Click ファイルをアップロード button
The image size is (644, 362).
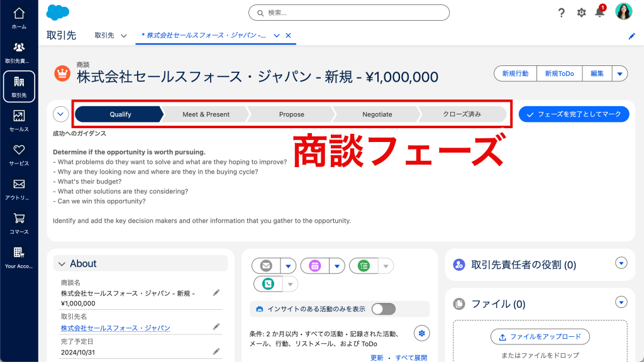(540, 337)
